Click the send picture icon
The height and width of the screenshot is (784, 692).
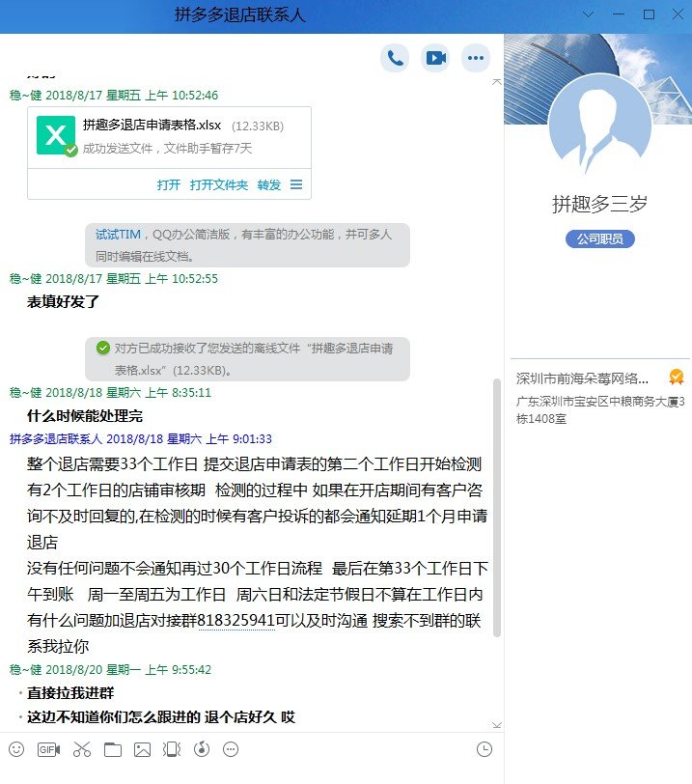(143, 749)
